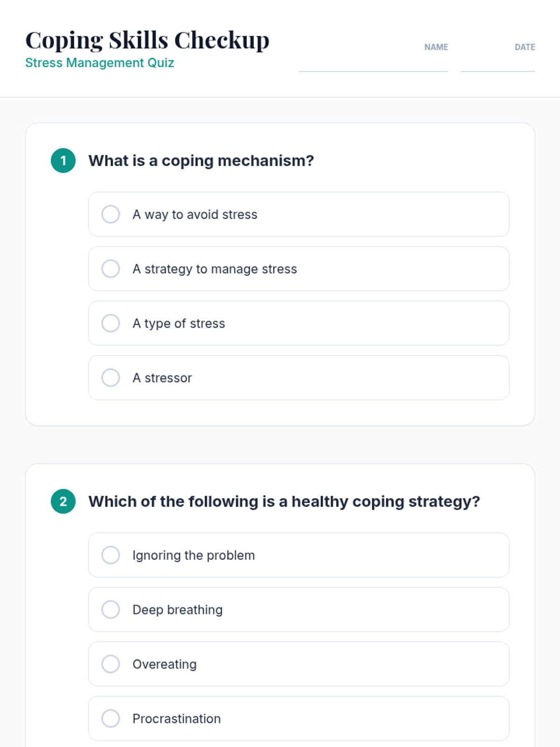
Task: Select the 'Overeating' radio button
Action: click(x=111, y=664)
